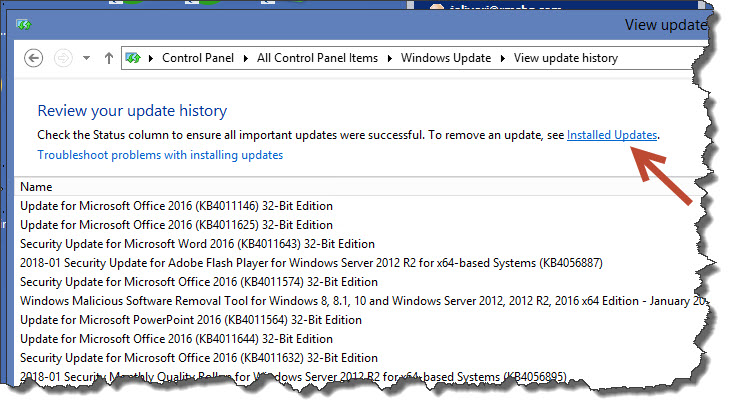Select Security Monthly Quality Rollup KB4056895
This screenshot has height=418, width=738.
(x=293, y=377)
